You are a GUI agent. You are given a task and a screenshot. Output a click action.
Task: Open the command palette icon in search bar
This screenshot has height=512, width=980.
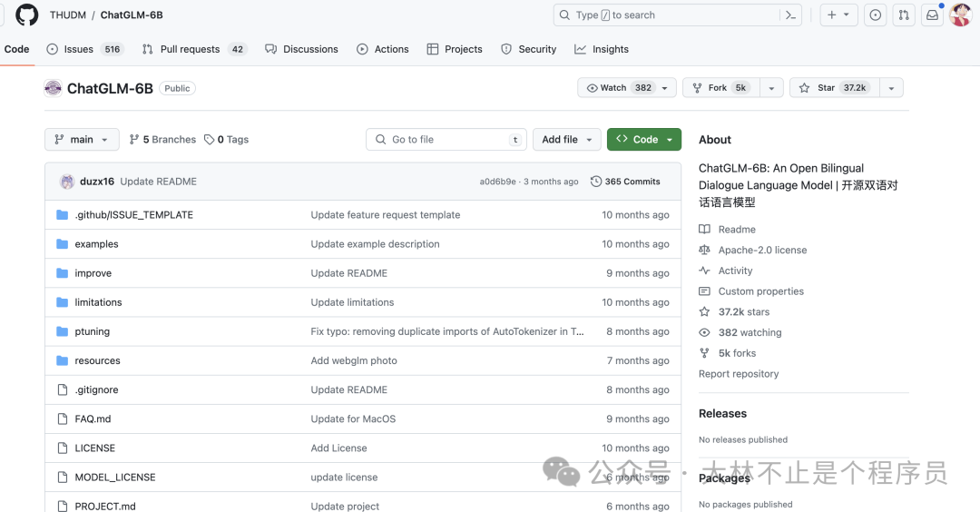[790, 15]
